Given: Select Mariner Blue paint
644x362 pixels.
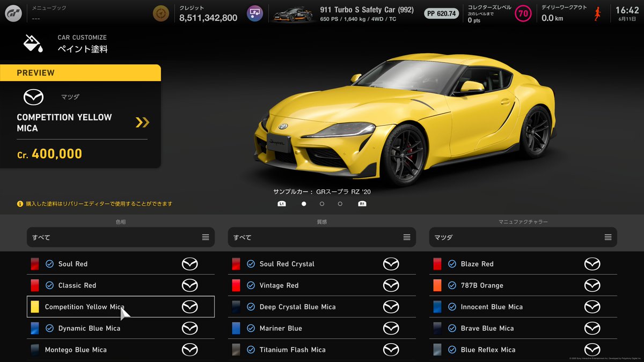Looking at the screenshot, I should pyautogui.click(x=322, y=328).
